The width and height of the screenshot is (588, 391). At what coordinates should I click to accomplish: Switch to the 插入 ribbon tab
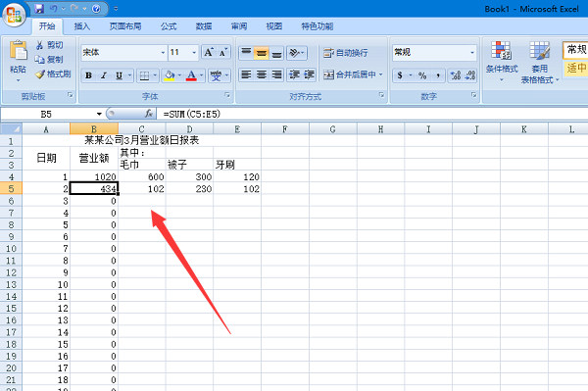[81, 26]
